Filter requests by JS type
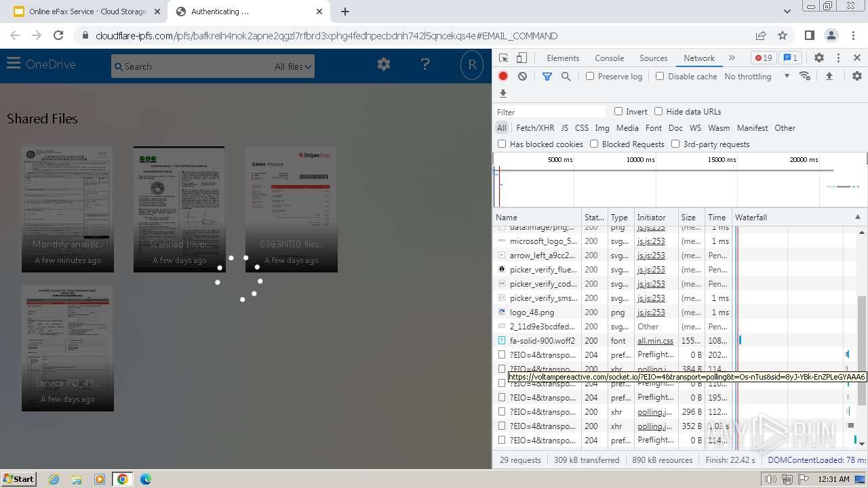 pyautogui.click(x=564, y=127)
